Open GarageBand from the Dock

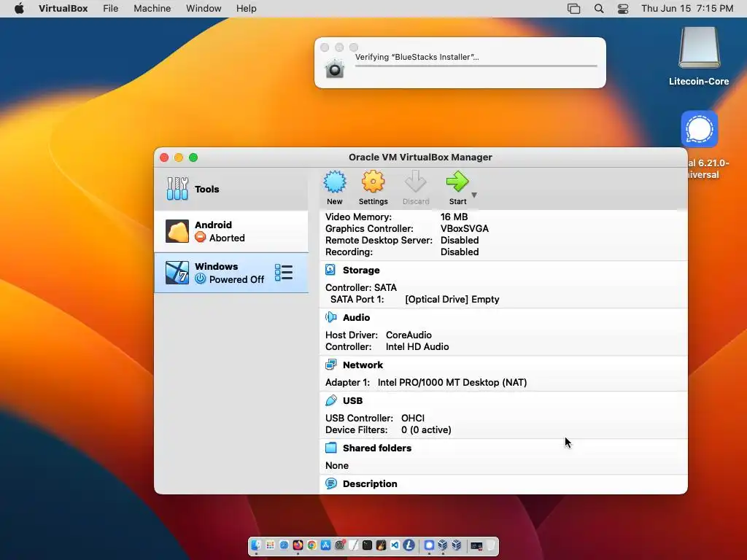(381, 545)
